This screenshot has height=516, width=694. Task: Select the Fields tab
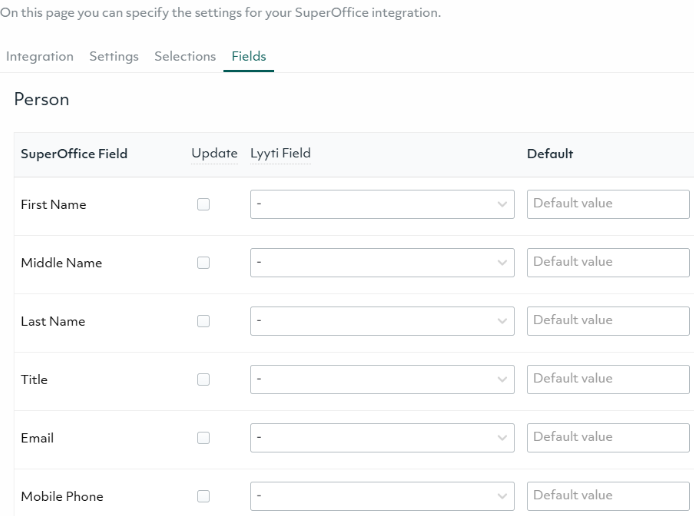[249, 56]
